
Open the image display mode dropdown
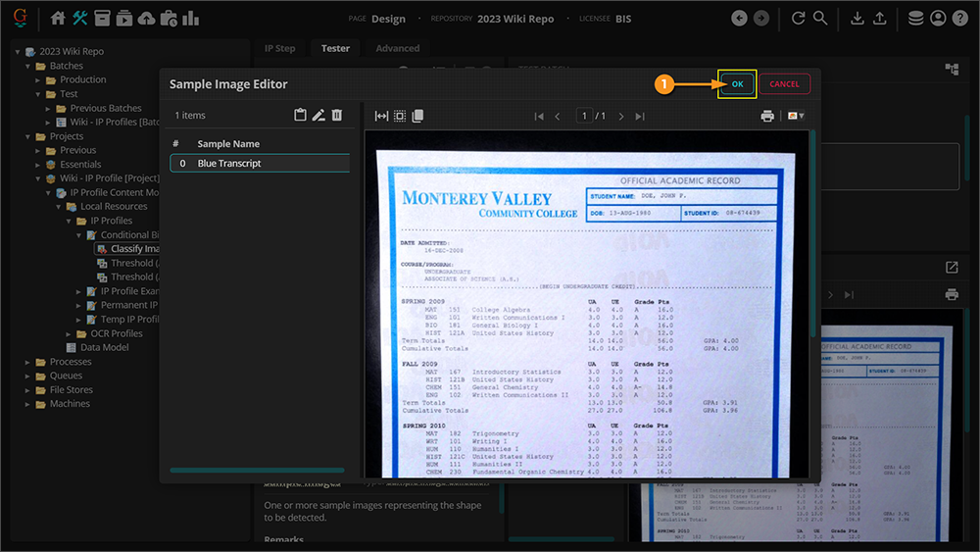coord(796,117)
